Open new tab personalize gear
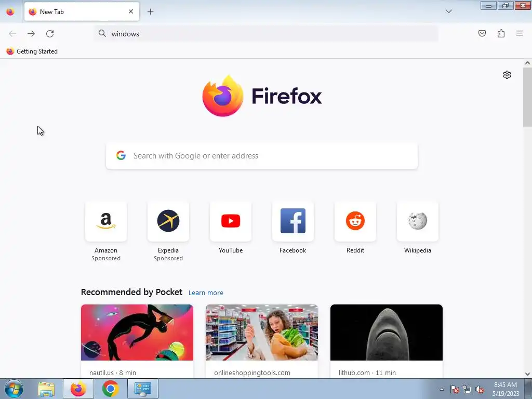This screenshot has width=532, height=399. click(x=507, y=75)
